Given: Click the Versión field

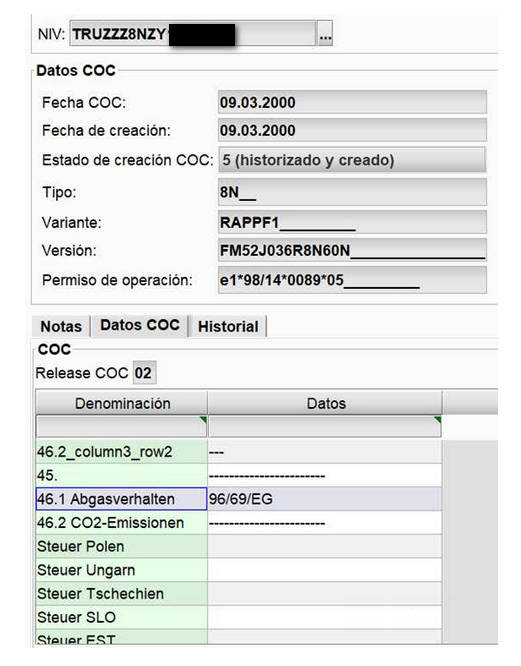Looking at the screenshot, I should pos(352,250).
